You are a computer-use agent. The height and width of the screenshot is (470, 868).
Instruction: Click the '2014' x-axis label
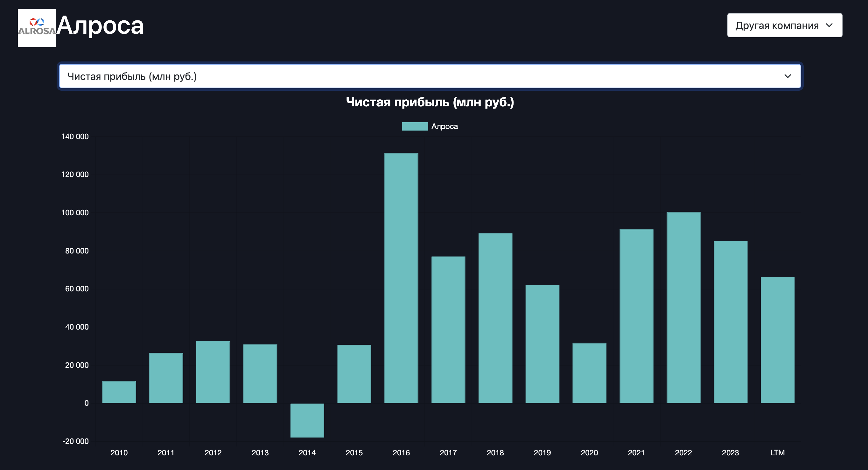(307, 453)
